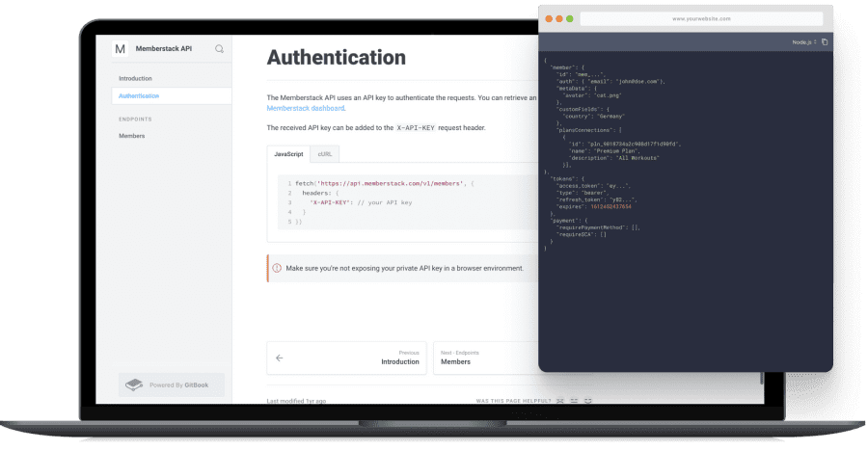Select the Authentication sidebar item

172,95
